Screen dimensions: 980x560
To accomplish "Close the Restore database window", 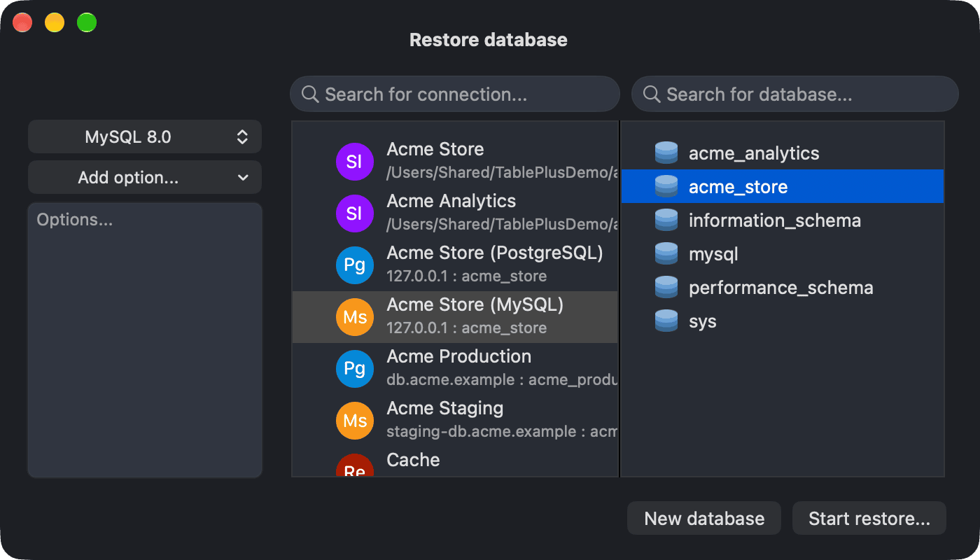I will point(22,22).
